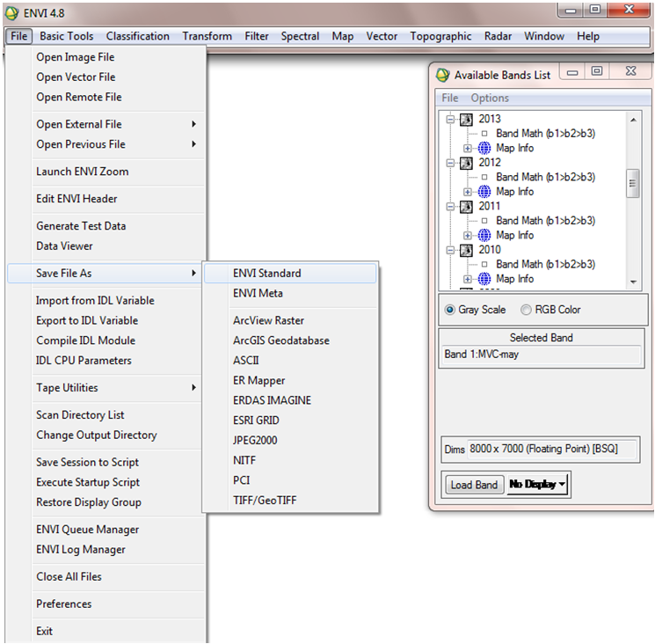Screen dimensions: 655x644
Task: Select the RGB Color radio button
Action: click(526, 310)
